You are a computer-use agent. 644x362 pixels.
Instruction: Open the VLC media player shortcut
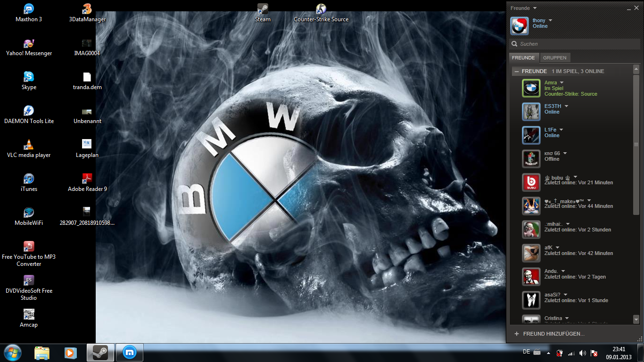tap(29, 148)
